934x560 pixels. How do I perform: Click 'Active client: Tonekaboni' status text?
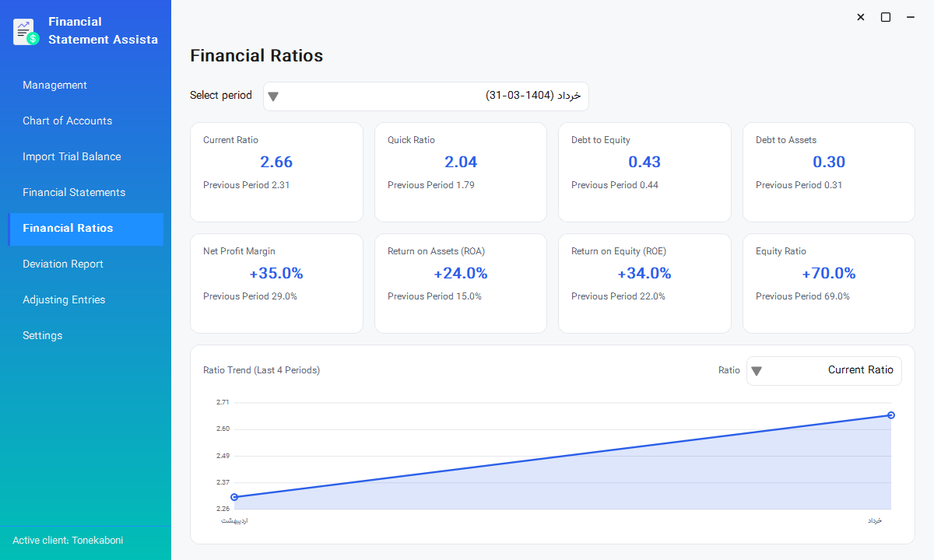point(68,540)
